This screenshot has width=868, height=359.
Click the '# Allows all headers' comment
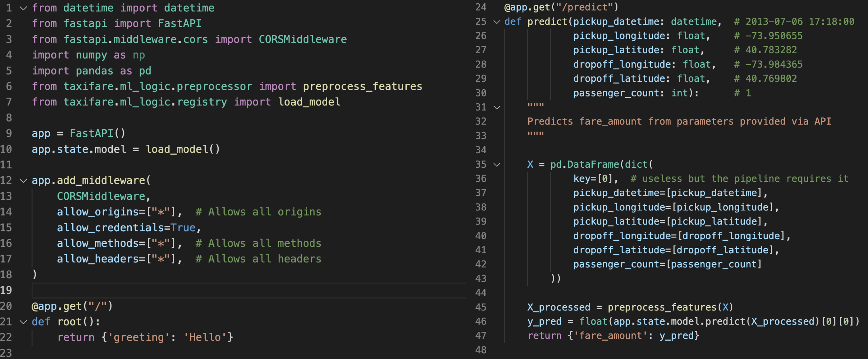click(x=259, y=259)
